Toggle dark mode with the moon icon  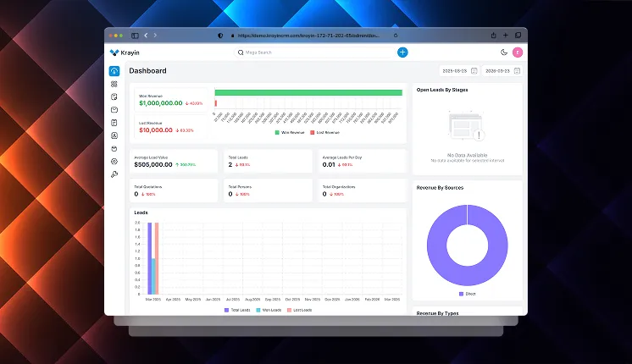click(504, 52)
